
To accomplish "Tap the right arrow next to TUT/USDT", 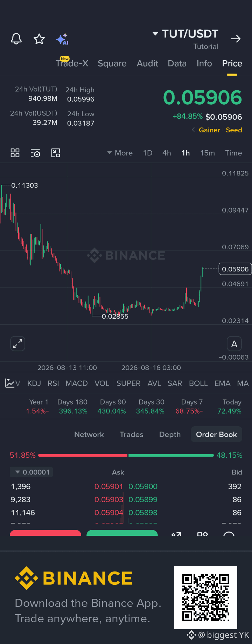I will [236, 39].
